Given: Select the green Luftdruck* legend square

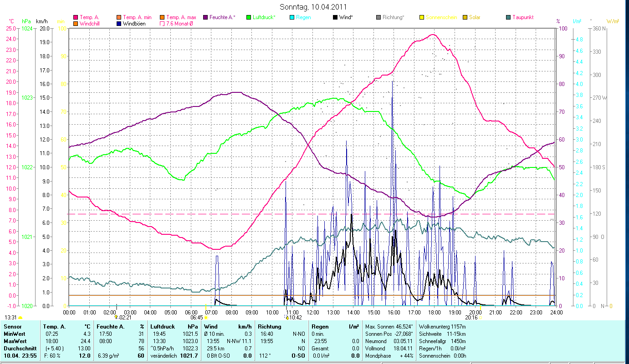Looking at the screenshot, I should click(249, 17).
